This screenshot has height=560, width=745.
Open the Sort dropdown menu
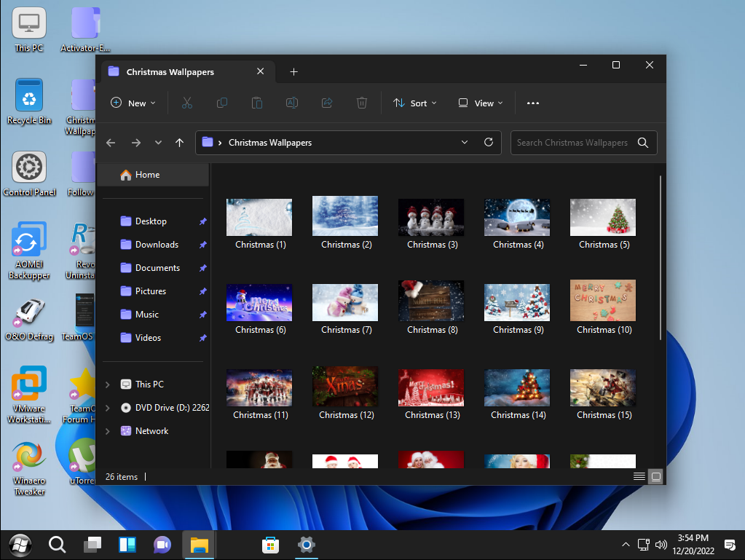pos(415,103)
